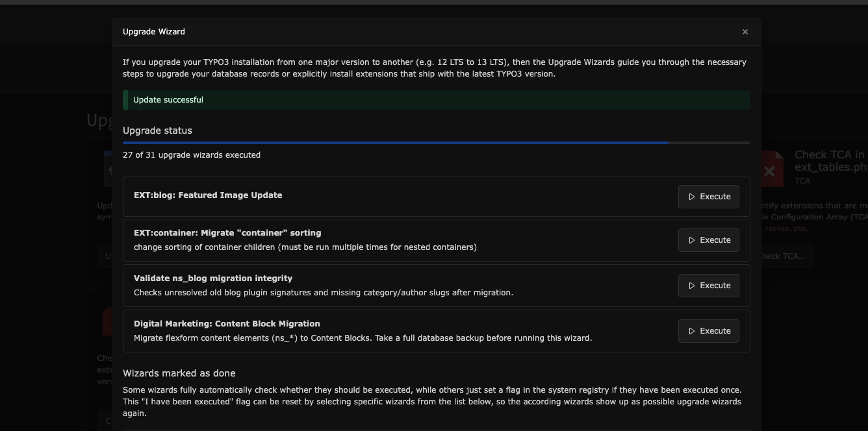Click 'Check TCA in ext_tables.php' heading behind dialog

[x=831, y=161]
